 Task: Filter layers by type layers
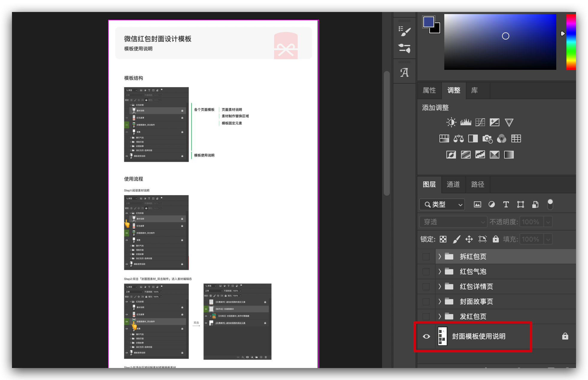pyautogui.click(x=506, y=204)
